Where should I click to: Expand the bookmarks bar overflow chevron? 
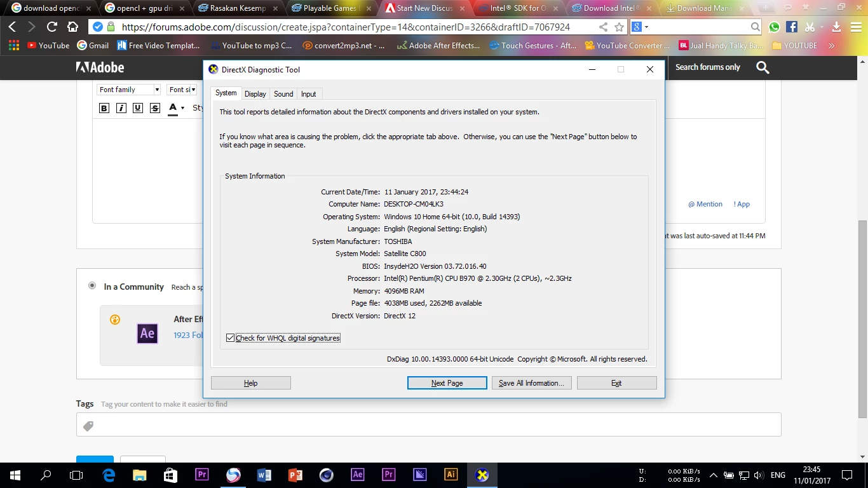832,46
